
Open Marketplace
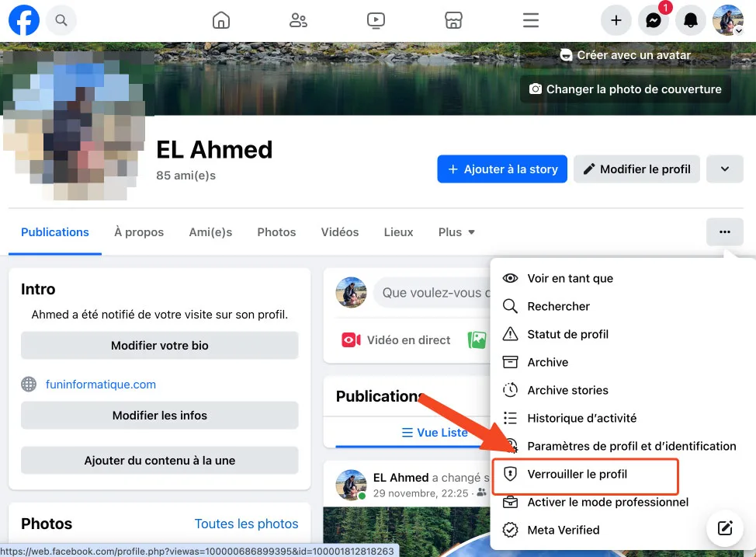[453, 20]
